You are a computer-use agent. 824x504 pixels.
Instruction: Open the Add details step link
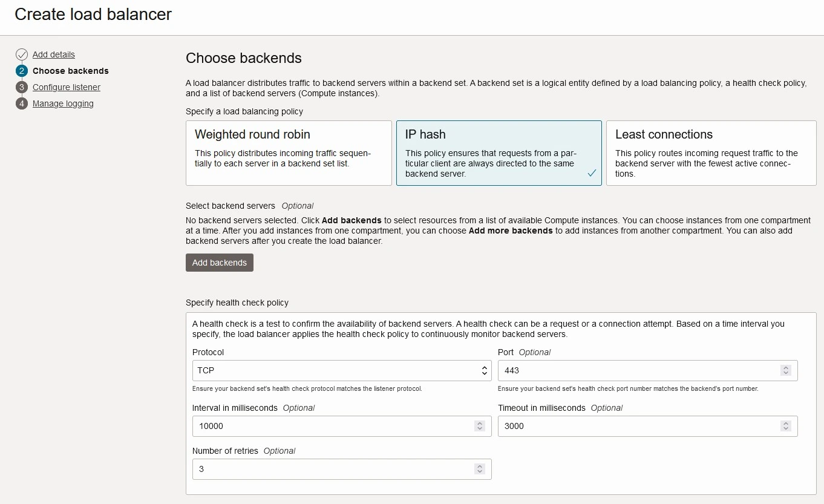click(54, 54)
